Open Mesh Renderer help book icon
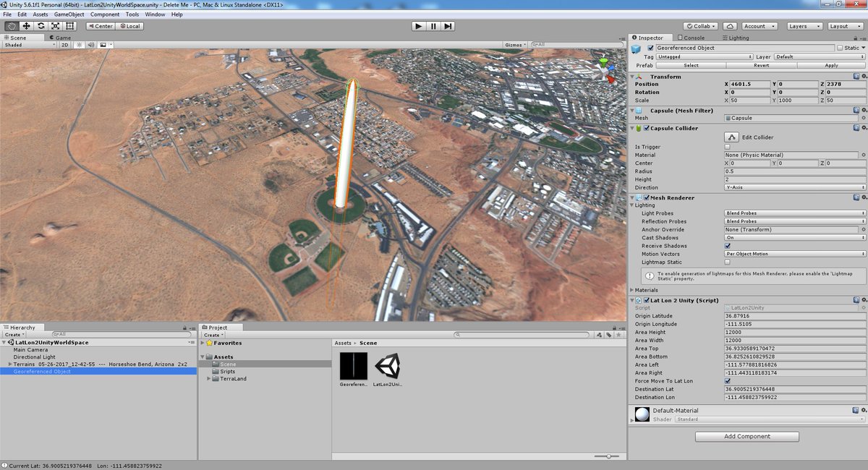Screen dimensions: 868x470 click(x=856, y=197)
